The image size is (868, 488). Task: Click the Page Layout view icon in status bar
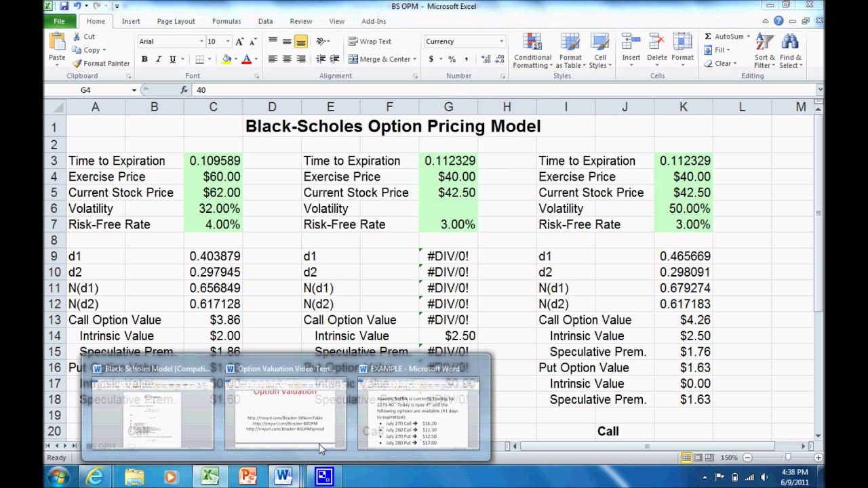click(698, 457)
